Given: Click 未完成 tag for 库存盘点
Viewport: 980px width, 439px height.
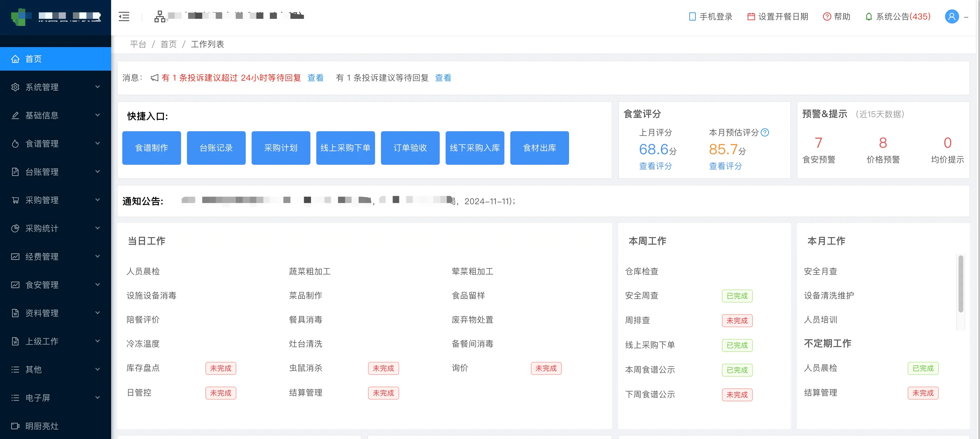Looking at the screenshot, I should 221,368.
